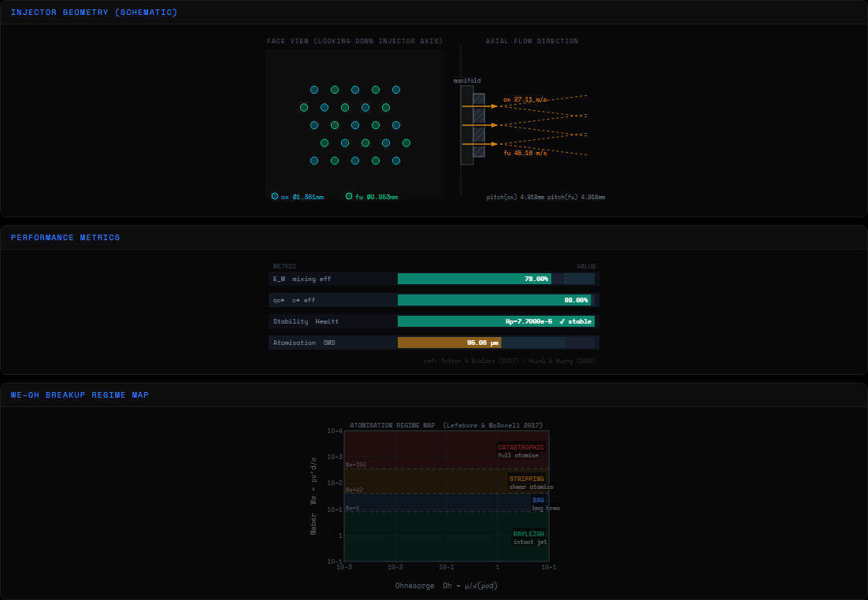Click the fu orifice legend circle

pyautogui.click(x=349, y=196)
